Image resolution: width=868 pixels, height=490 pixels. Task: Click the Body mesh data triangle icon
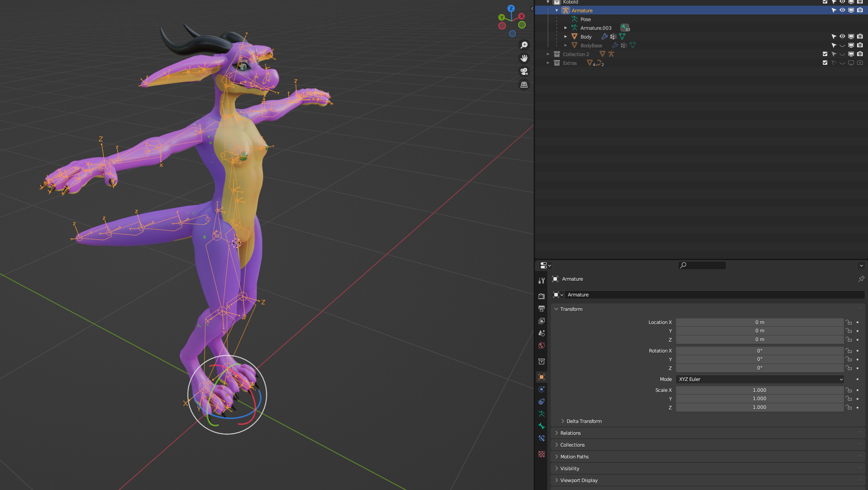click(622, 37)
